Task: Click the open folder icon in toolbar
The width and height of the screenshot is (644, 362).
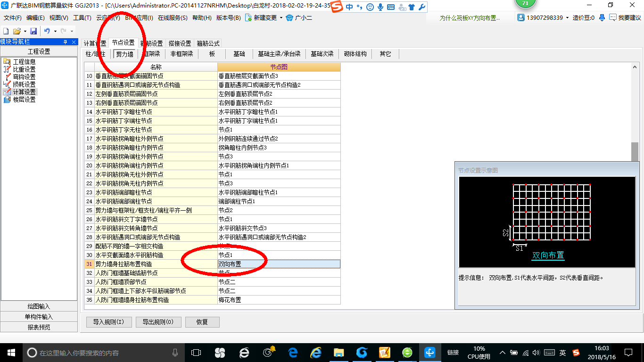Action: tap(17, 31)
